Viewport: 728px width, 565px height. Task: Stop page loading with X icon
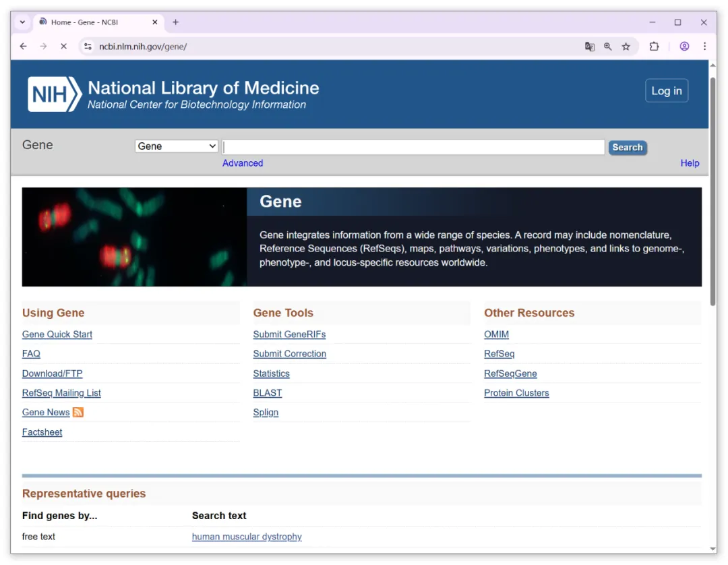pyautogui.click(x=63, y=47)
